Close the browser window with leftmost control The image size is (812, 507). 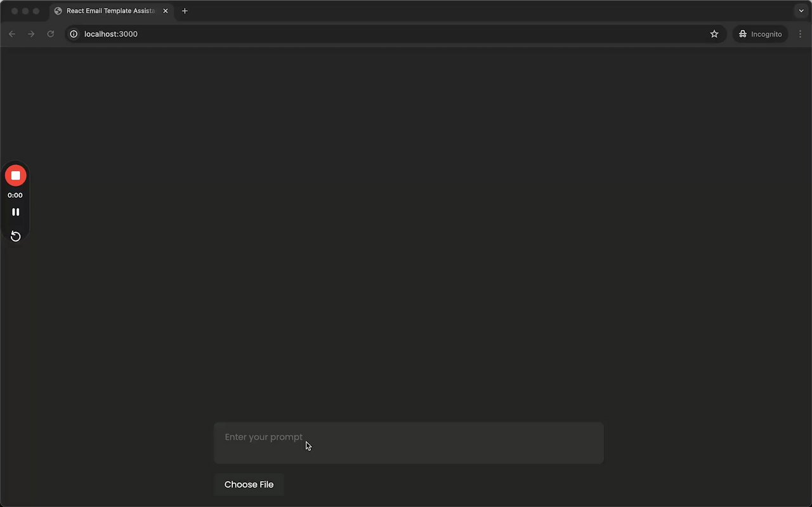[x=15, y=11]
